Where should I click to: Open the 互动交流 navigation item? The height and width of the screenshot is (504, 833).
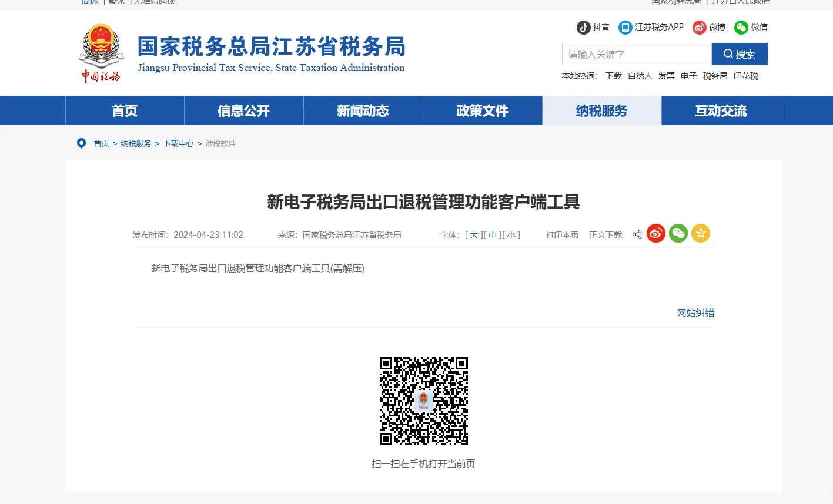(721, 110)
